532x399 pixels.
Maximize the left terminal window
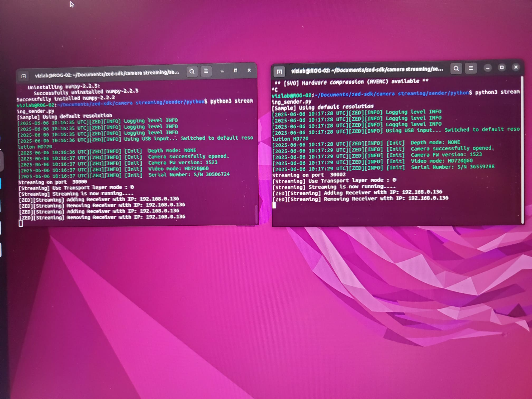point(236,70)
